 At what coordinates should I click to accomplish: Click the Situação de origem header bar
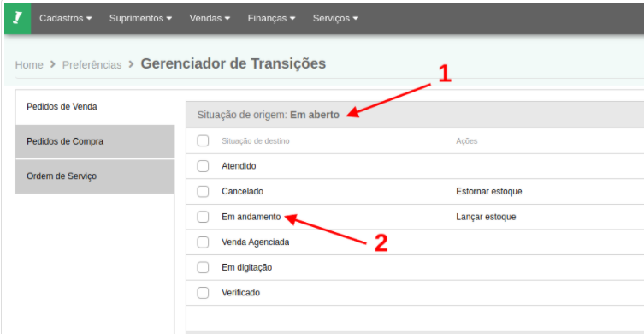point(415,115)
